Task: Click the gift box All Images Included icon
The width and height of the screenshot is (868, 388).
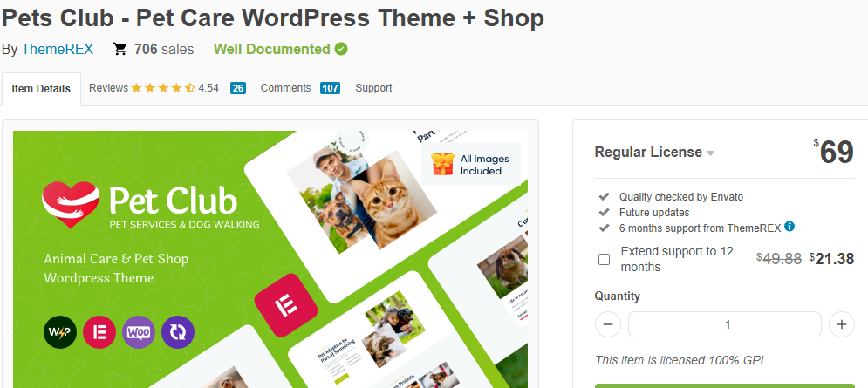Action: tap(442, 165)
